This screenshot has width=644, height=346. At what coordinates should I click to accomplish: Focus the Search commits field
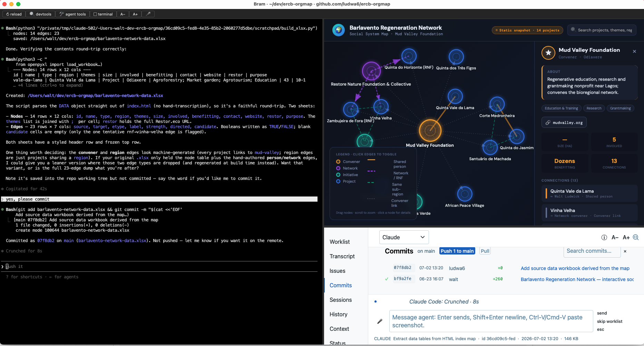click(592, 251)
